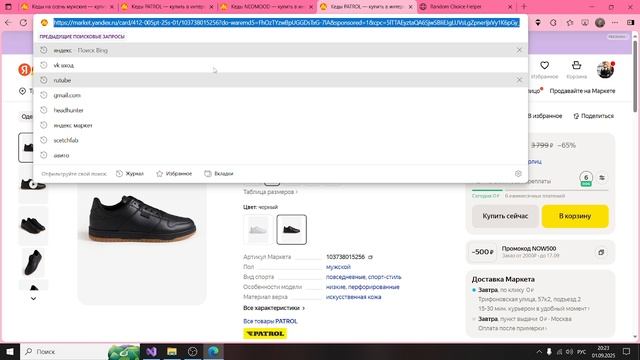Click the selected URL in address bar
This screenshot has height=360, width=640.
point(286,23)
